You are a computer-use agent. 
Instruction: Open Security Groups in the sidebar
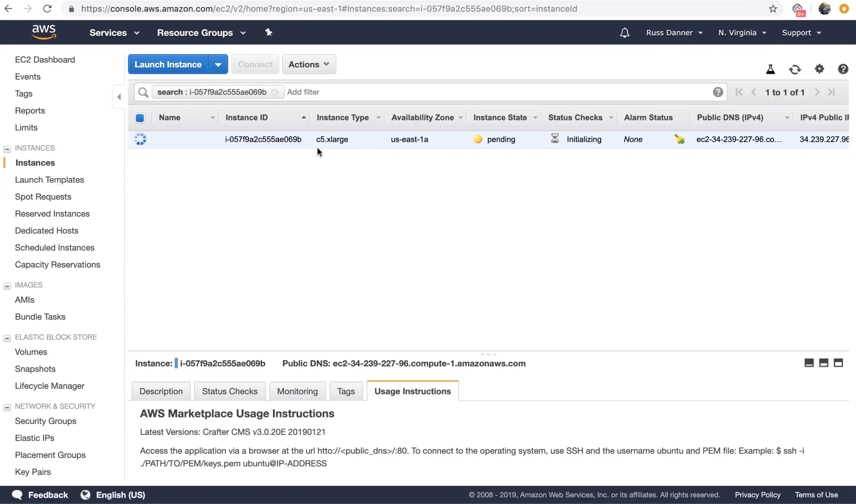(x=45, y=421)
